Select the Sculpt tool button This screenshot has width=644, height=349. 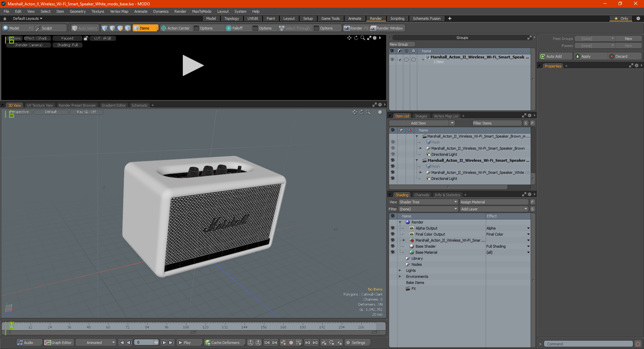tap(51, 28)
